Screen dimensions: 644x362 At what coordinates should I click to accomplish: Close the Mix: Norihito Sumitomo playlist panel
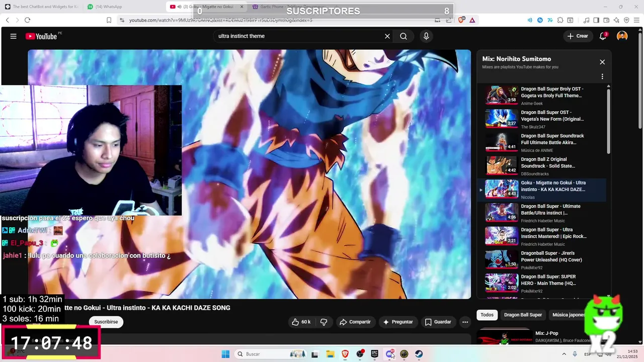click(x=602, y=62)
